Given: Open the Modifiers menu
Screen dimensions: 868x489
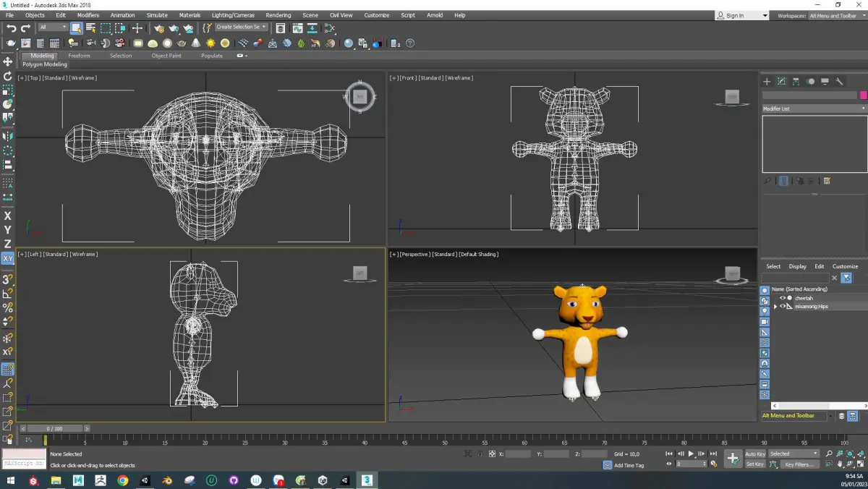Looking at the screenshot, I should click(88, 15).
